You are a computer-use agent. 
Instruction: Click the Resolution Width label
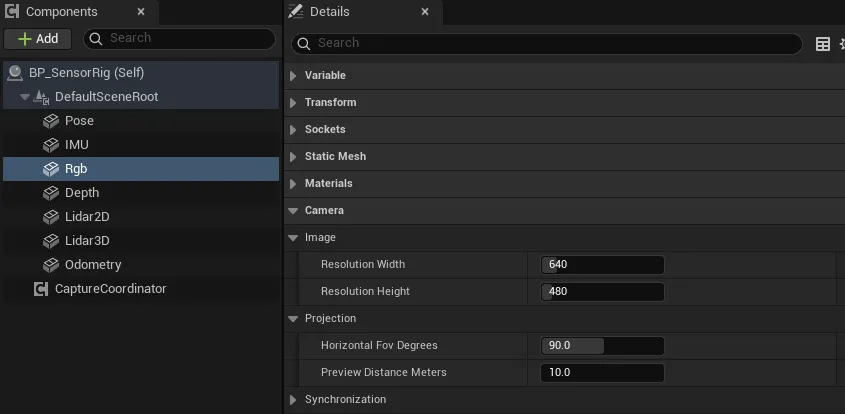pyautogui.click(x=363, y=264)
